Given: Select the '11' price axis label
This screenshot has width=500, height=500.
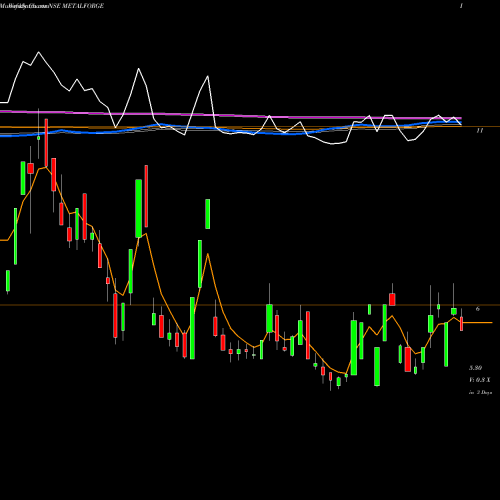Looking at the screenshot, I should pos(479,131).
